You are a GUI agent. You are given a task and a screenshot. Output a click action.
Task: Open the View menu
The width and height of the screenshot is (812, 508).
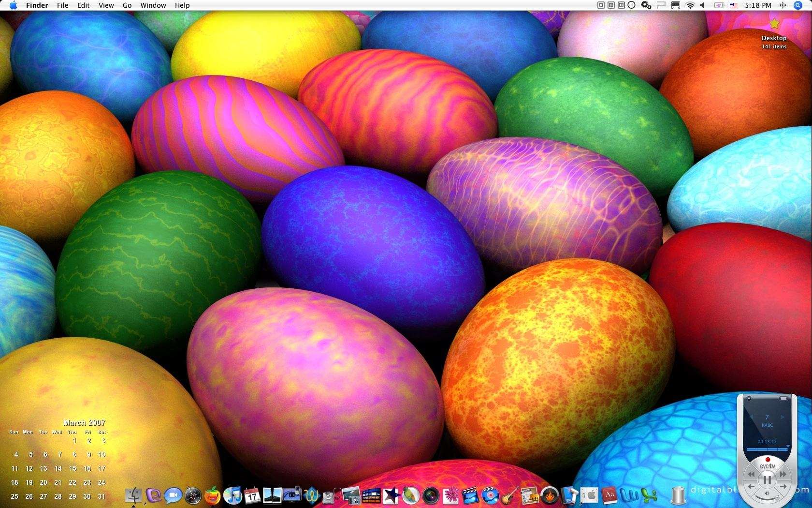(x=106, y=5)
